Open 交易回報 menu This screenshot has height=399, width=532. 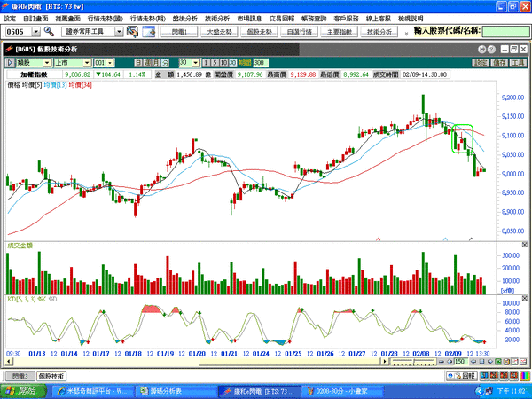[x=282, y=19]
